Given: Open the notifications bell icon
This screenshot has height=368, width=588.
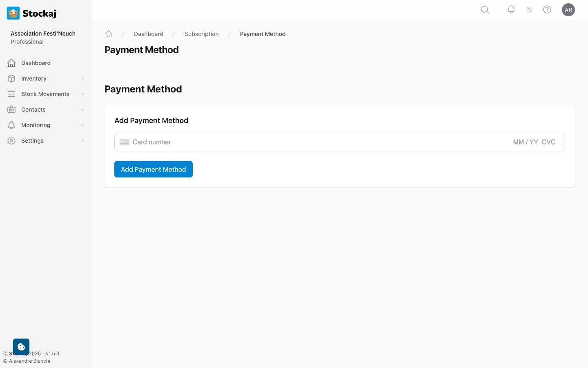Looking at the screenshot, I should pos(511,10).
